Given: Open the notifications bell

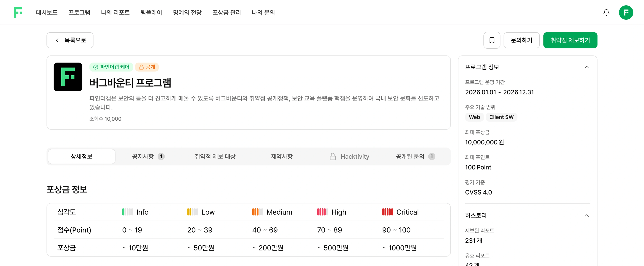Looking at the screenshot, I should pyautogui.click(x=606, y=12).
